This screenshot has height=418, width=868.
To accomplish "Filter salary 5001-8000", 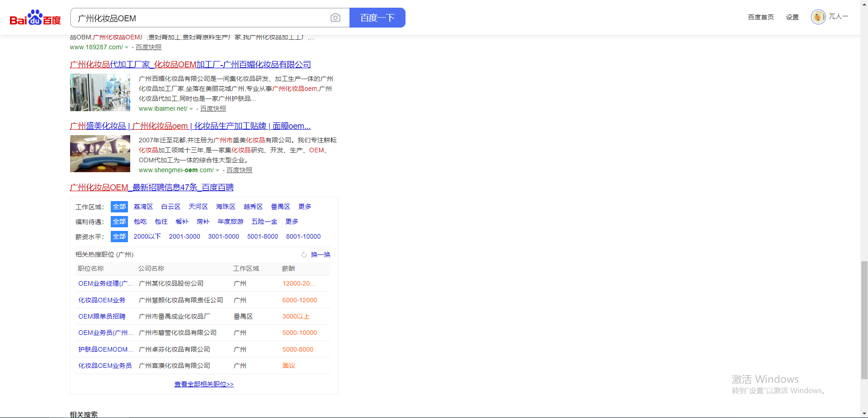I will (263, 236).
